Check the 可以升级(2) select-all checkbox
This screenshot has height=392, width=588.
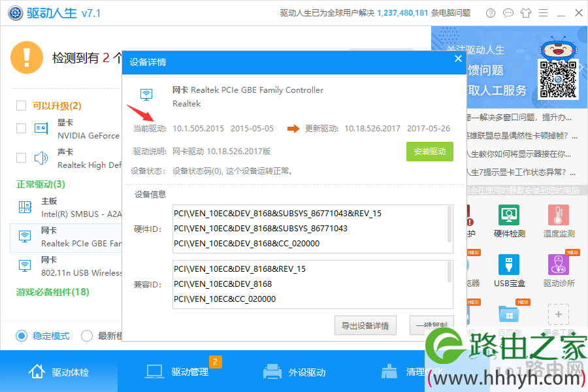pyautogui.click(x=22, y=105)
